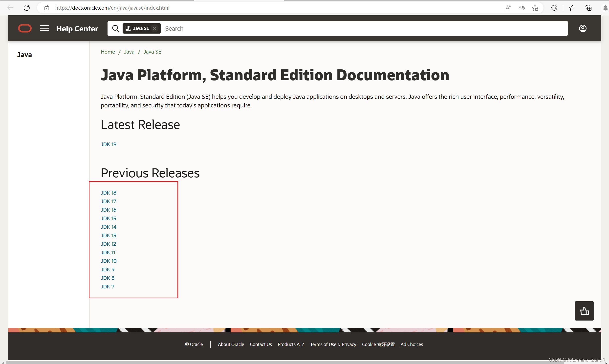Click the © Oracle footer link

[194, 344]
